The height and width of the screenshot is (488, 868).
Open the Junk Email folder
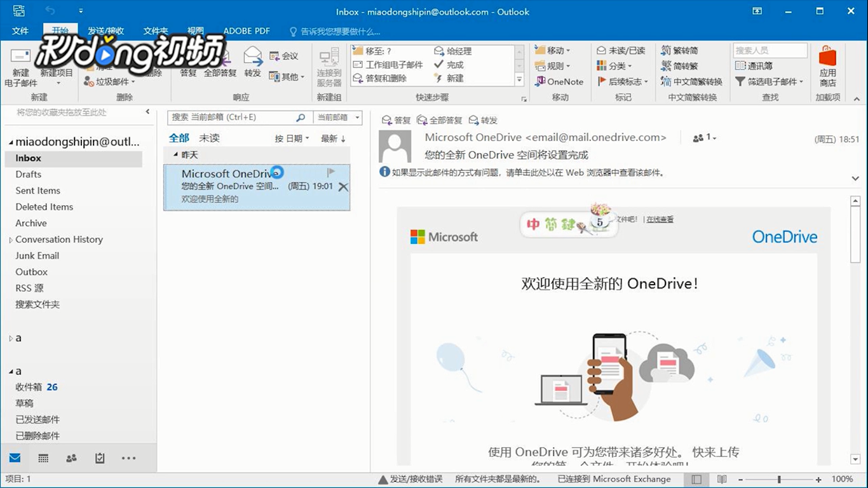point(37,255)
